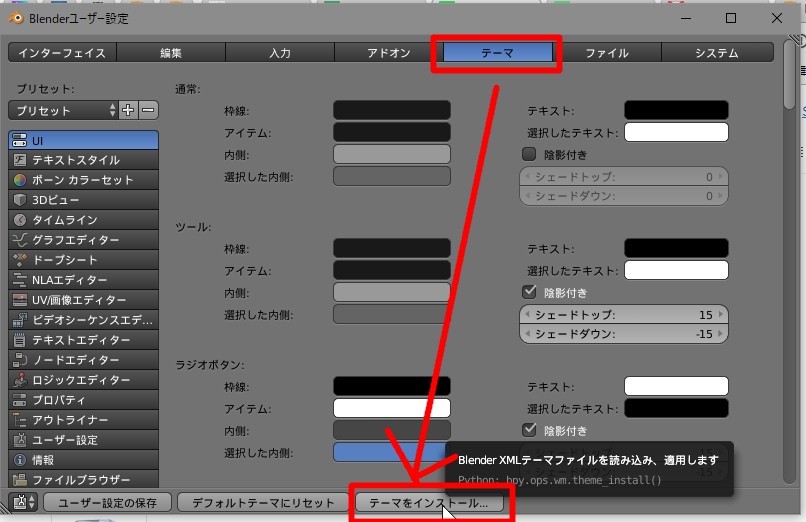Click the テキストスタイル icon in sidebar
The width and height of the screenshot is (806, 522).
pos(20,160)
